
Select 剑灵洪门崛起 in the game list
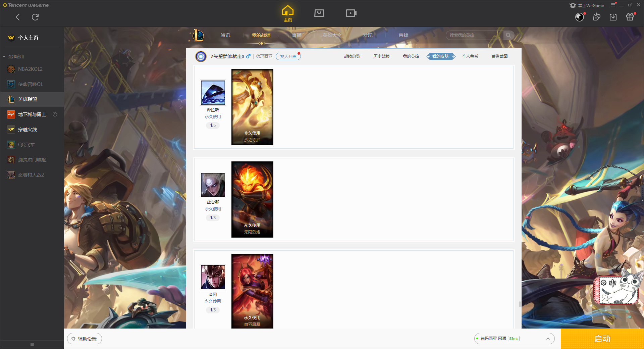32,160
